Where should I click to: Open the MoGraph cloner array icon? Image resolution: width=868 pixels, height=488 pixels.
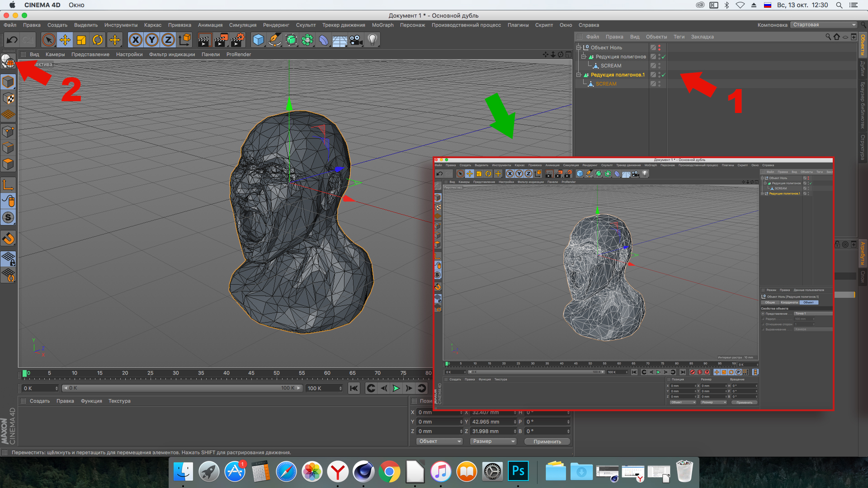point(307,40)
